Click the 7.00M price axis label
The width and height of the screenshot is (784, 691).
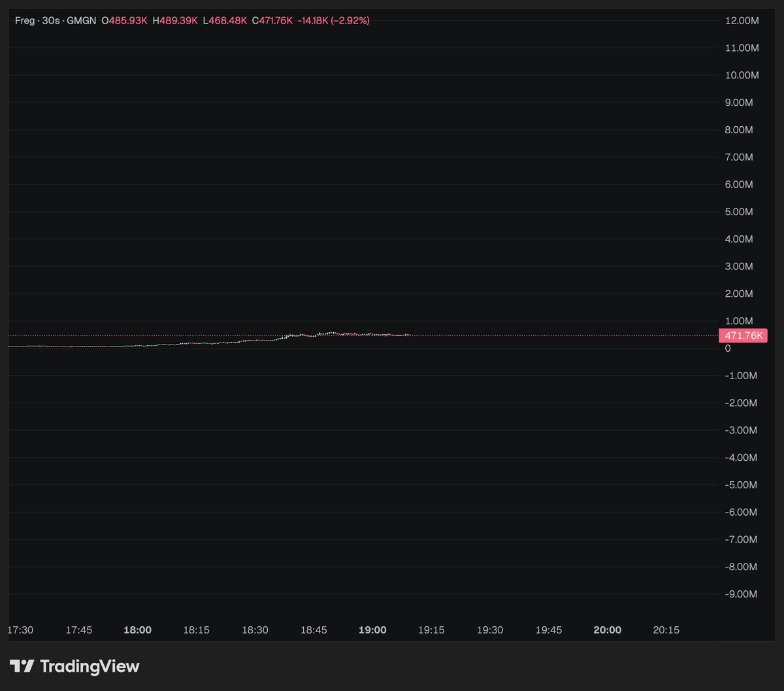tap(740, 157)
